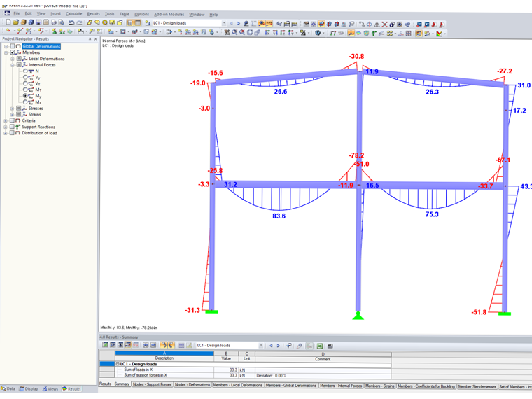Open the Add-on Modules menu
The height and width of the screenshot is (399, 532).
(x=169, y=14)
